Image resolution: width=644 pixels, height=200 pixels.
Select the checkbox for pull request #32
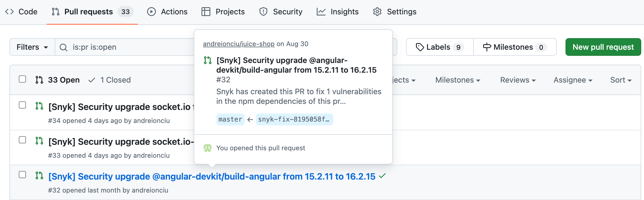pos(22,175)
